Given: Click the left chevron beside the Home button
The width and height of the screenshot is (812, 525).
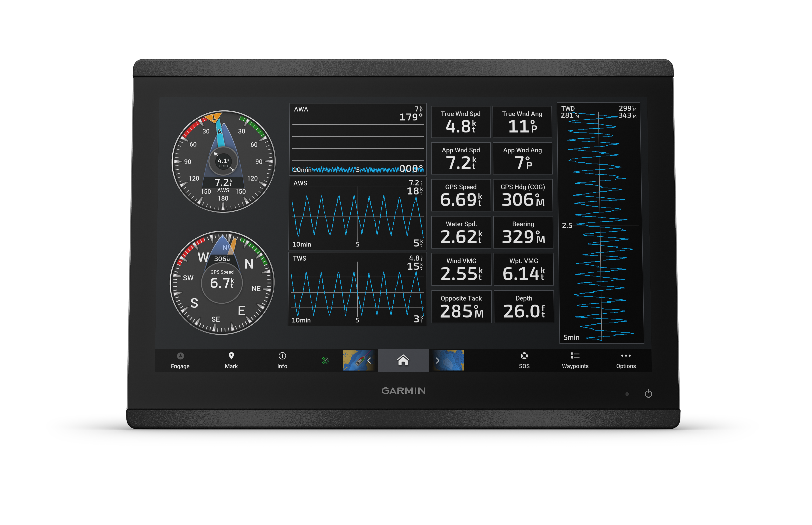Looking at the screenshot, I should [370, 360].
